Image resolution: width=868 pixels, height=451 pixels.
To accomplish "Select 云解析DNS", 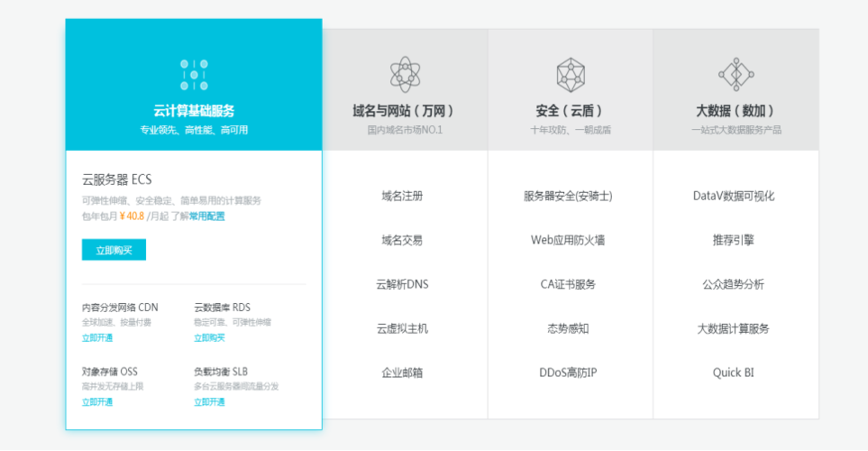I will pyautogui.click(x=402, y=284).
